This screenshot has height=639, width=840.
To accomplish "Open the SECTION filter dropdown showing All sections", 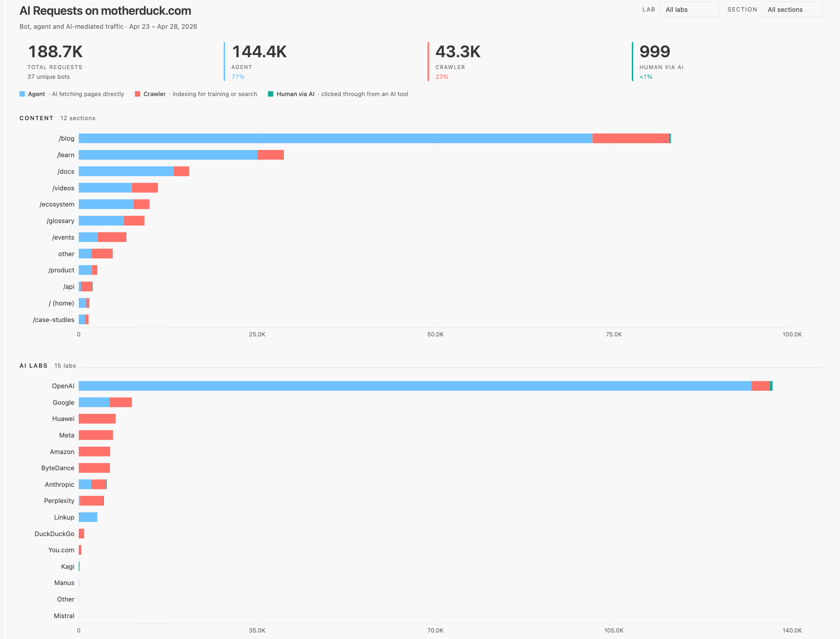I will (792, 9).
